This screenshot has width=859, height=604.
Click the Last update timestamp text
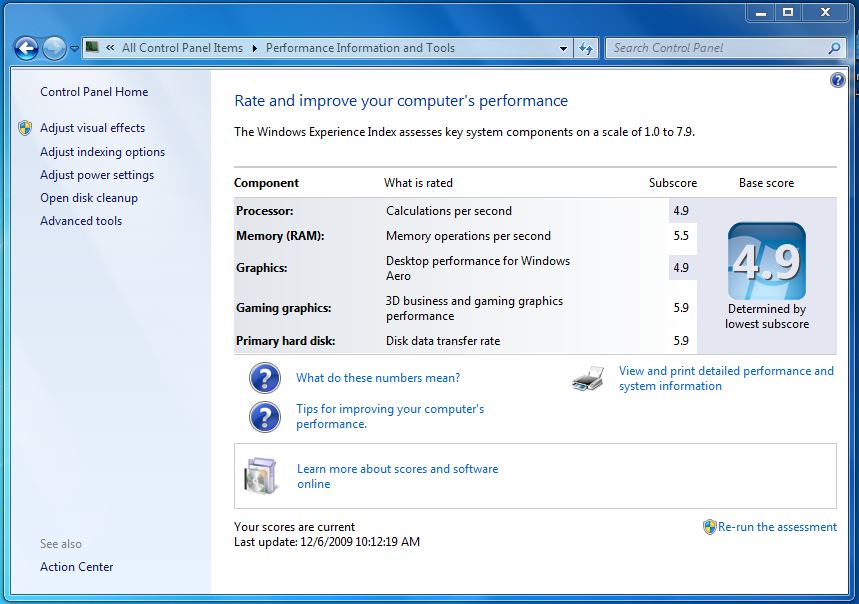pos(327,542)
